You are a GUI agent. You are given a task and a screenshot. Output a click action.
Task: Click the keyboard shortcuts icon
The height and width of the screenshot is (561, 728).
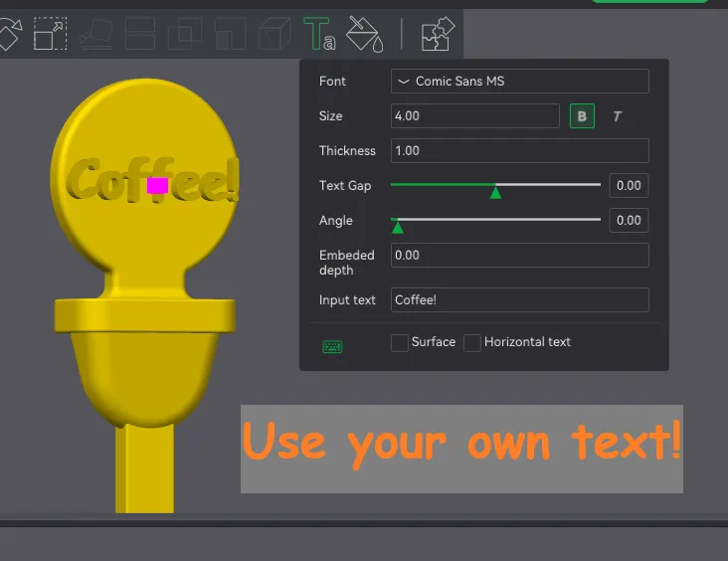click(x=332, y=346)
